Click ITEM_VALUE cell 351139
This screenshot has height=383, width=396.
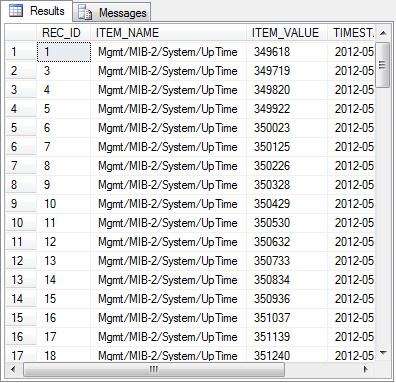tap(287, 337)
